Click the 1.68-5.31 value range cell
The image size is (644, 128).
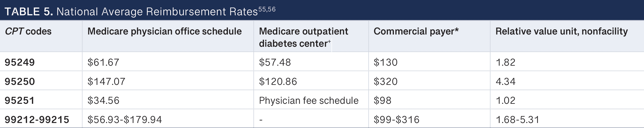point(517,119)
